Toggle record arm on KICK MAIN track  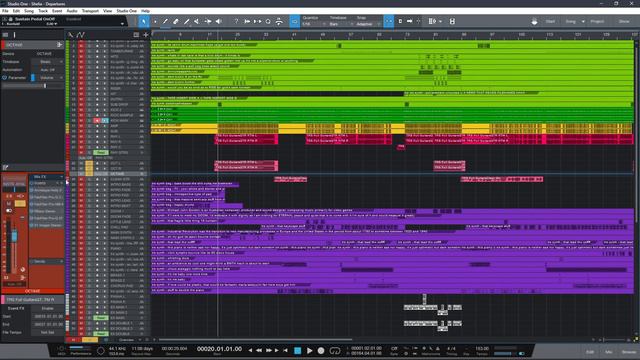tap(97, 120)
